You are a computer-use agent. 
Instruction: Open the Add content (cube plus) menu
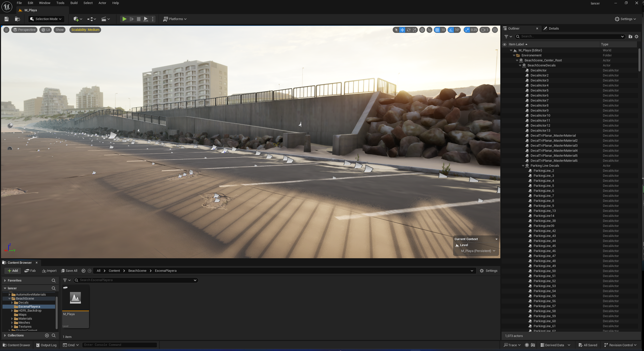point(77,19)
